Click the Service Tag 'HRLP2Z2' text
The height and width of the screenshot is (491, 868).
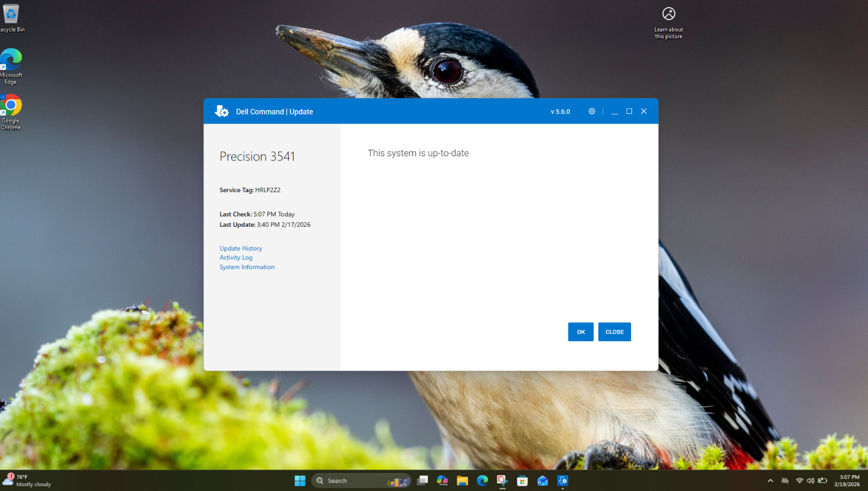[268, 190]
